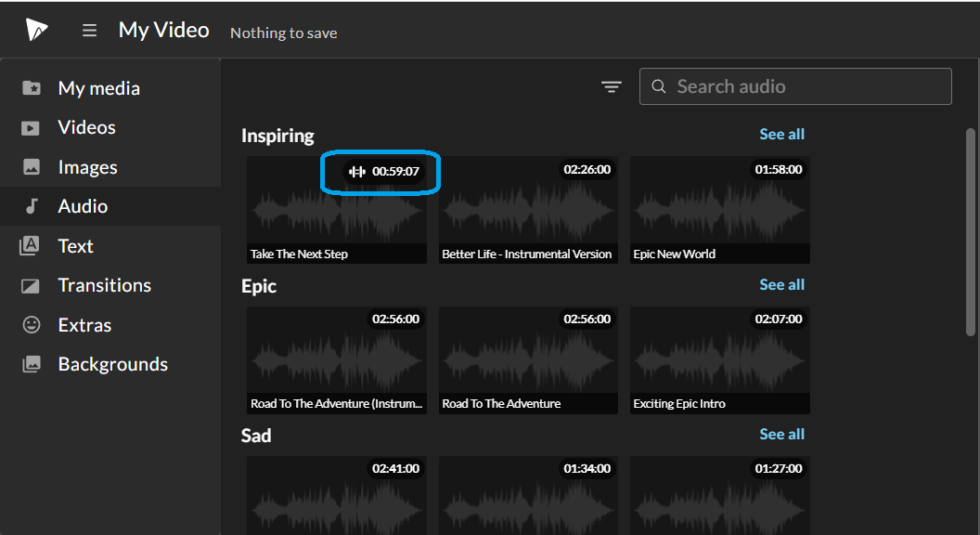Click the audio list vertical scrollbar
The width and height of the screenshot is (980, 535).
971,233
